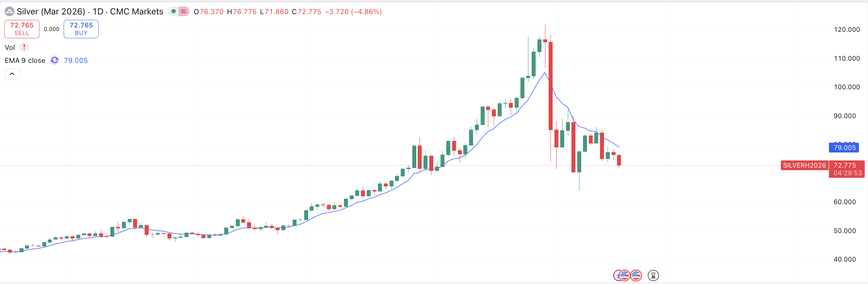Click the green market status dot

tap(174, 12)
